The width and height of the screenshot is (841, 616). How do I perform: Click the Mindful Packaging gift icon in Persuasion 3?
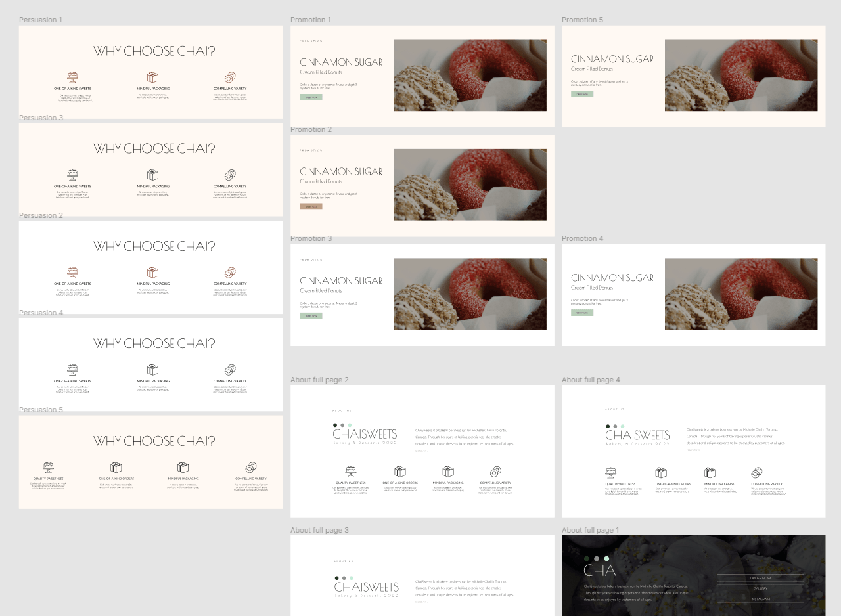click(x=152, y=174)
